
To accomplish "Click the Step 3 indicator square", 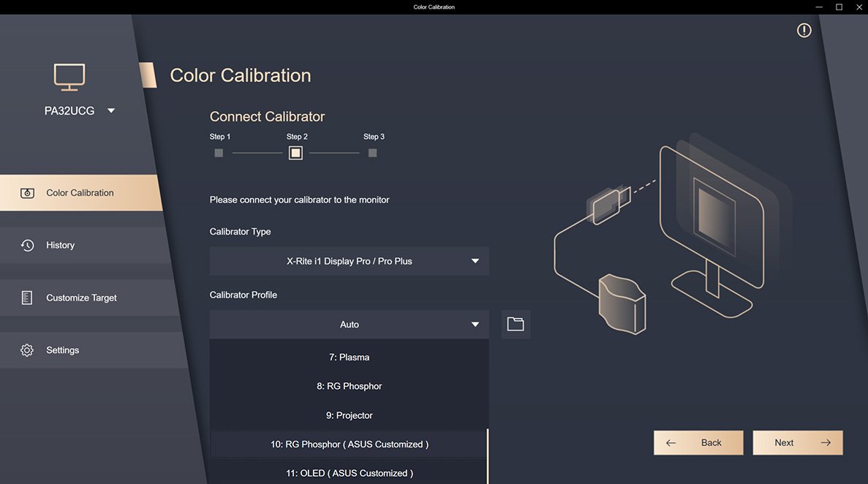I will 372,153.
